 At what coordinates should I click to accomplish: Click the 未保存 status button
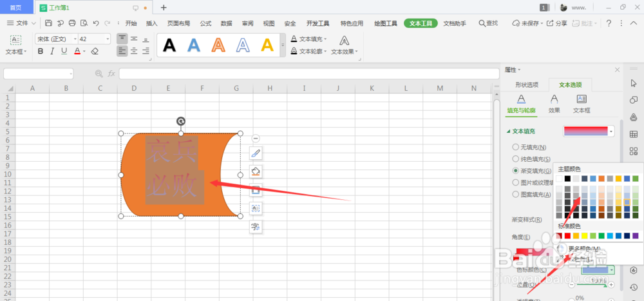click(x=528, y=23)
